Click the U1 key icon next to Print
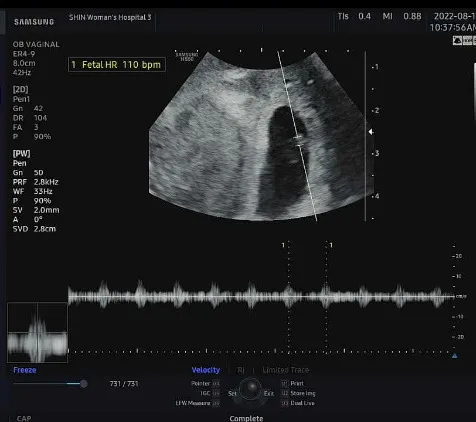476x422 pixels. click(285, 383)
